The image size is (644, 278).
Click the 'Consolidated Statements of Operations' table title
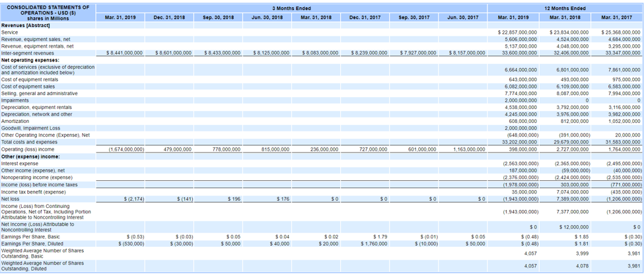(x=48, y=13)
